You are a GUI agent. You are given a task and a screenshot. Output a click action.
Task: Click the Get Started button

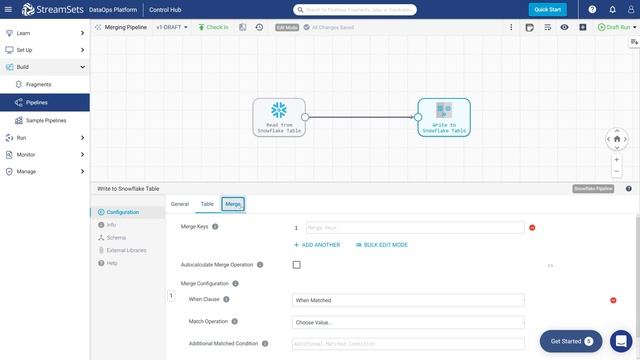click(571, 341)
